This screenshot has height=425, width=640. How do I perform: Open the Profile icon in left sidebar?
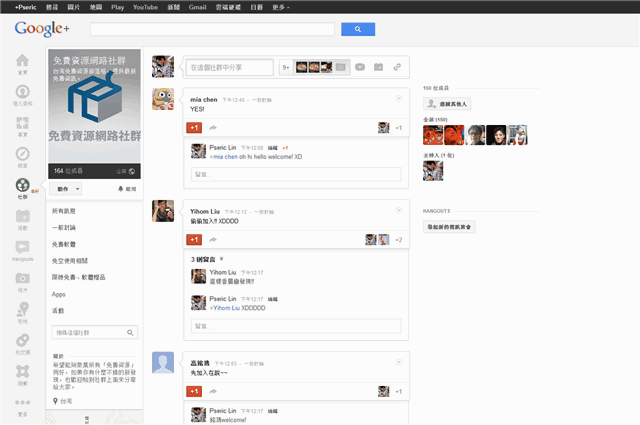[22, 91]
